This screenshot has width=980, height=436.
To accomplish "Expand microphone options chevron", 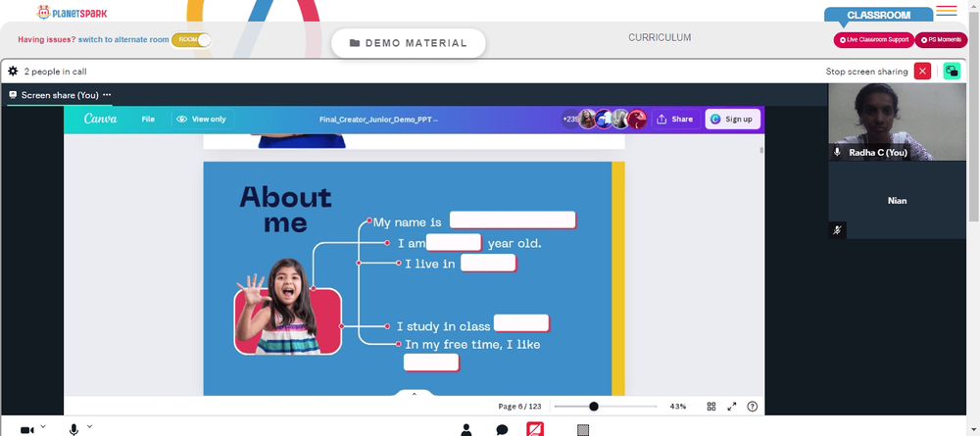I will point(89,426).
